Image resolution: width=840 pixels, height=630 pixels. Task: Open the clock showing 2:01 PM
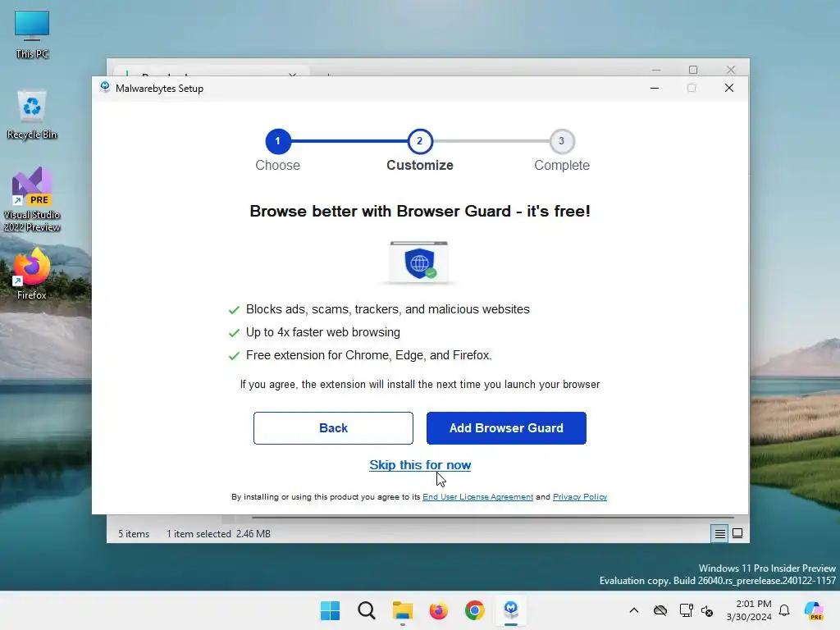748,610
